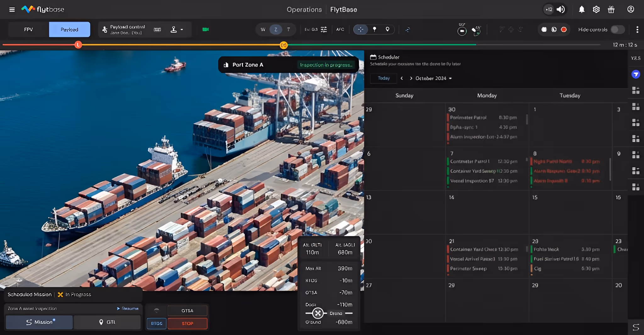
Task: Toggle the Hide controls switch
Action: (x=618, y=30)
